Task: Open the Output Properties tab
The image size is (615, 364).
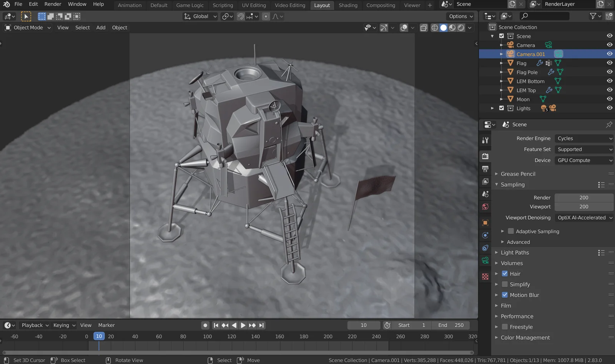Action: [x=485, y=169]
